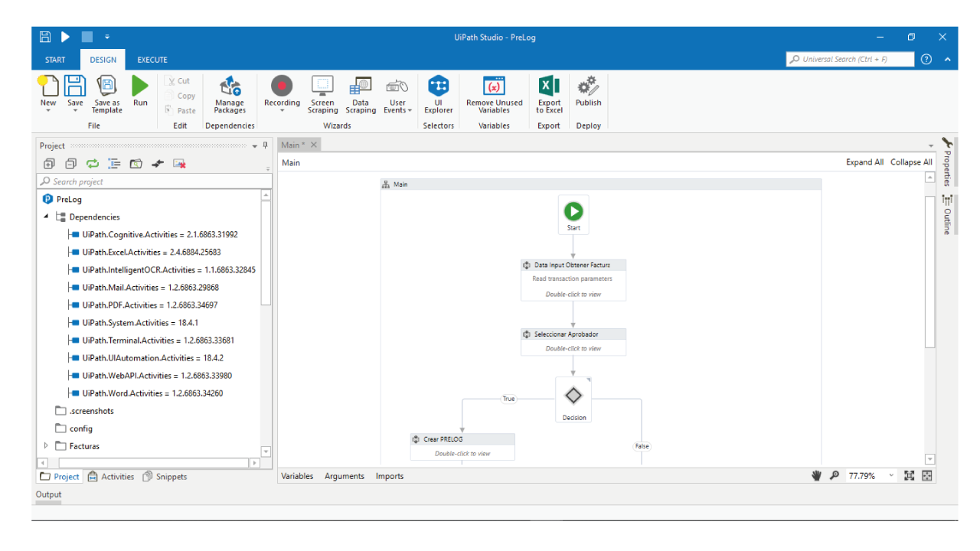
Task: Click the Universal Search field
Action: (x=851, y=59)
